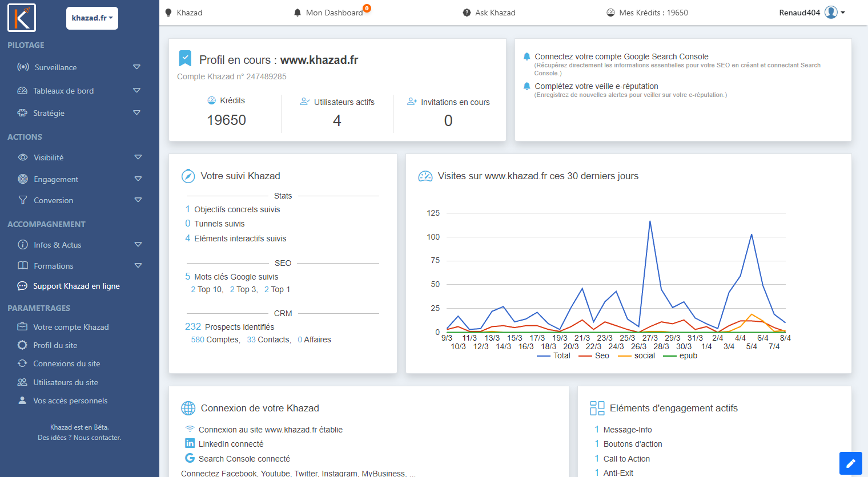Click the Surveillance broadcast icon
The width and height of the screenshot is (868, 477).
coord(23,67)
